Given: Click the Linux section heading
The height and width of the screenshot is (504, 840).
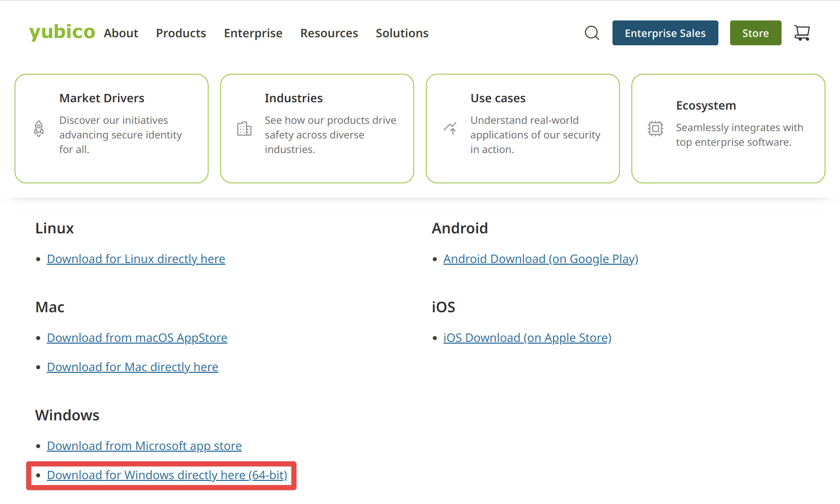Looking at the screenshot, I should pyautogui.click(x=55, y=228).
